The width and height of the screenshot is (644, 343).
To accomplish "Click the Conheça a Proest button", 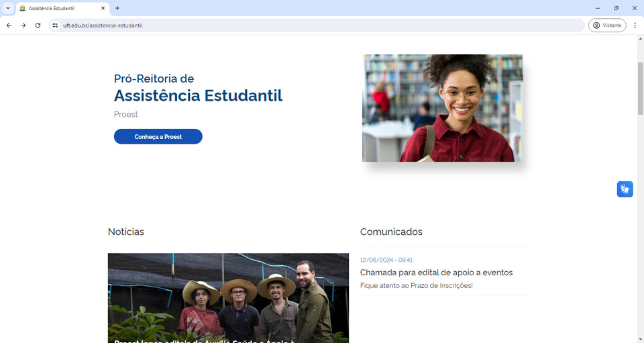I will tap(158, 137).
